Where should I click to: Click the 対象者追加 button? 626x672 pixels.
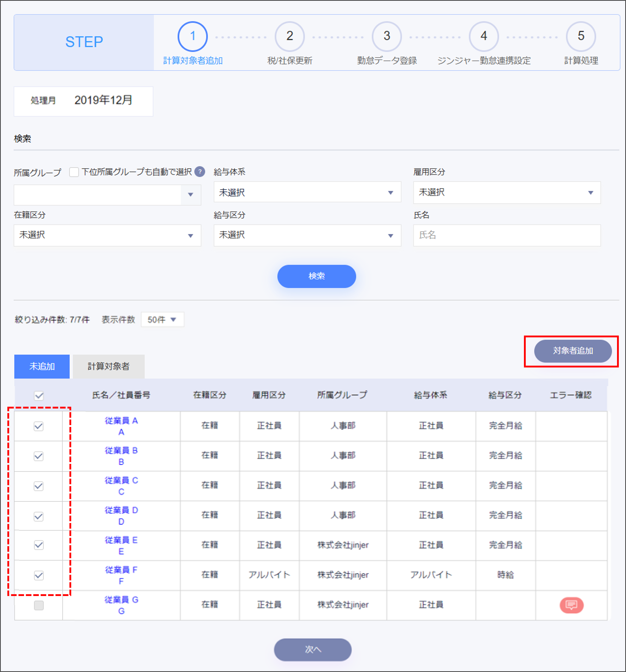pyautogui.click(x=573, y=351)
